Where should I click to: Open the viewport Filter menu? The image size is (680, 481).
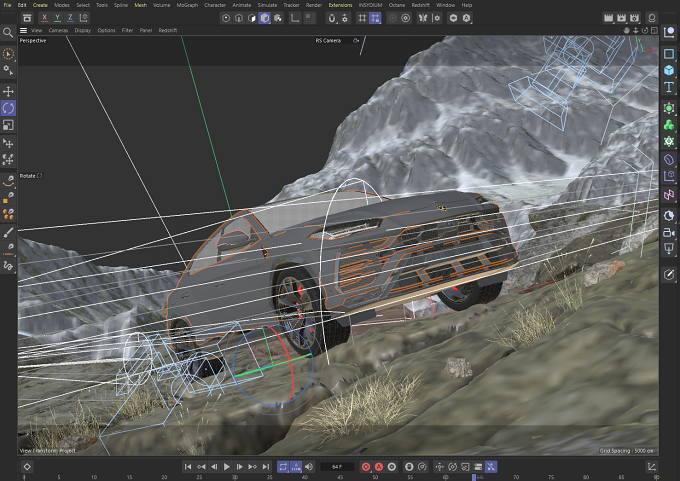tap(128, 30)
